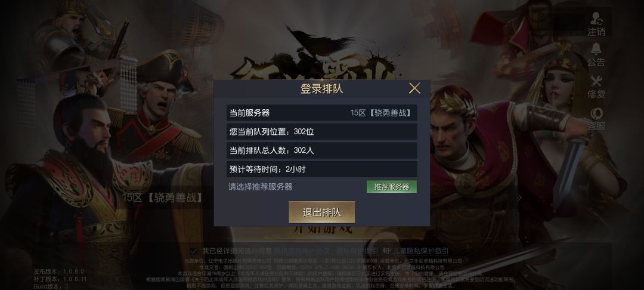
Task: Open the 客服 customer service icon
Action: (596, 119)
